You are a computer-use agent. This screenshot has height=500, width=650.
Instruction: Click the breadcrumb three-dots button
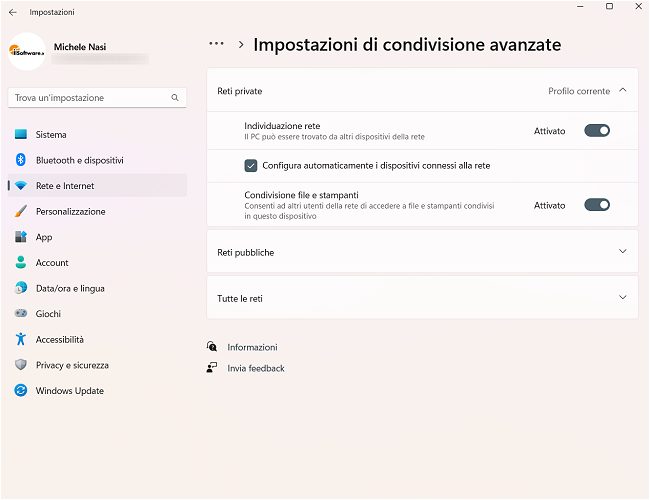pyautogui.click(x=216, y=45)
